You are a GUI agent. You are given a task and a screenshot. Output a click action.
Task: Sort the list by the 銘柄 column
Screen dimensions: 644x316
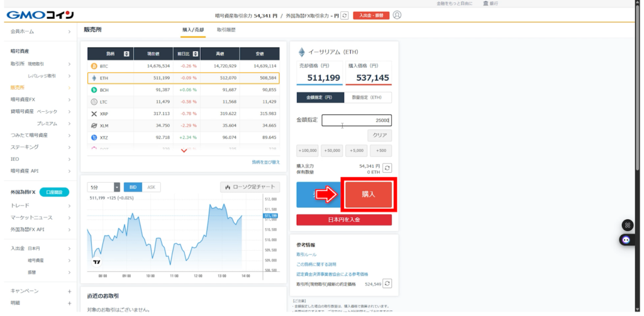126,53
